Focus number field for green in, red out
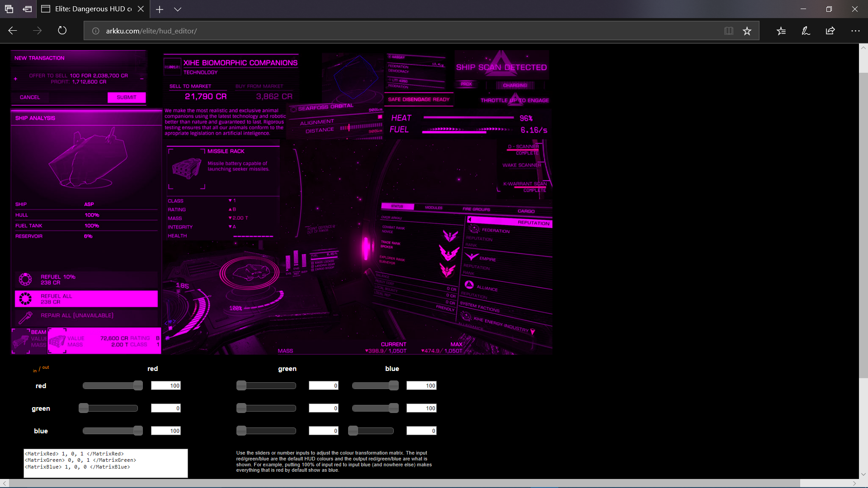The height and width of the screenshot is (488, 868). (x=166, y=408)
